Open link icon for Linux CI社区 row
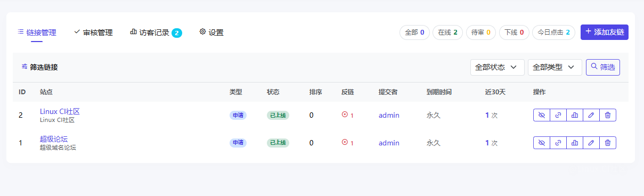Screen dimensions: 644x196 click(x=558, y=115)
